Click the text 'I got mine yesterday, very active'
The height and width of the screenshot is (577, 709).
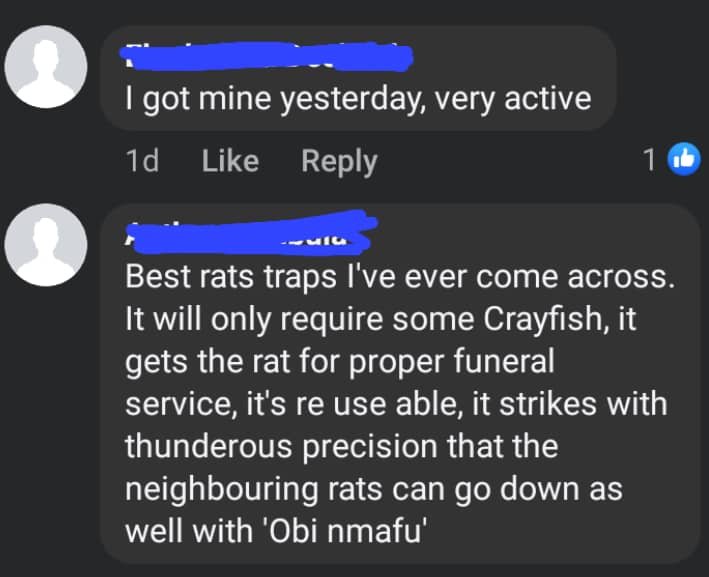point(358,99)
